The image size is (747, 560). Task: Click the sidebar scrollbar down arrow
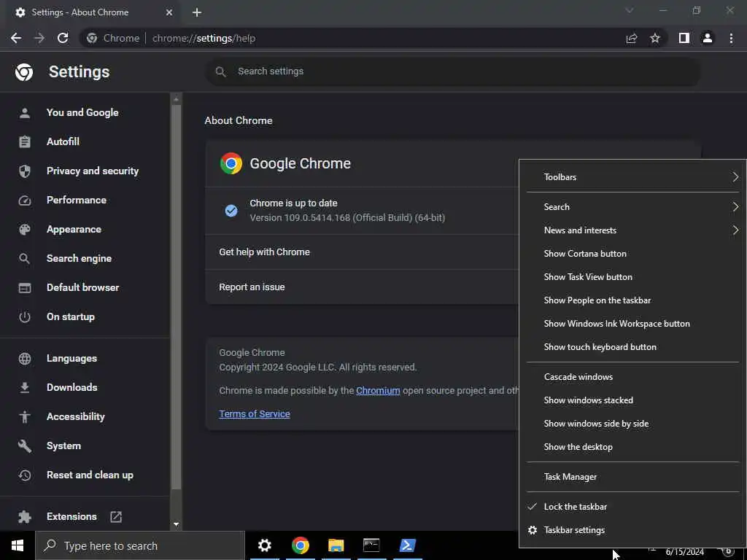click(177, 524)
